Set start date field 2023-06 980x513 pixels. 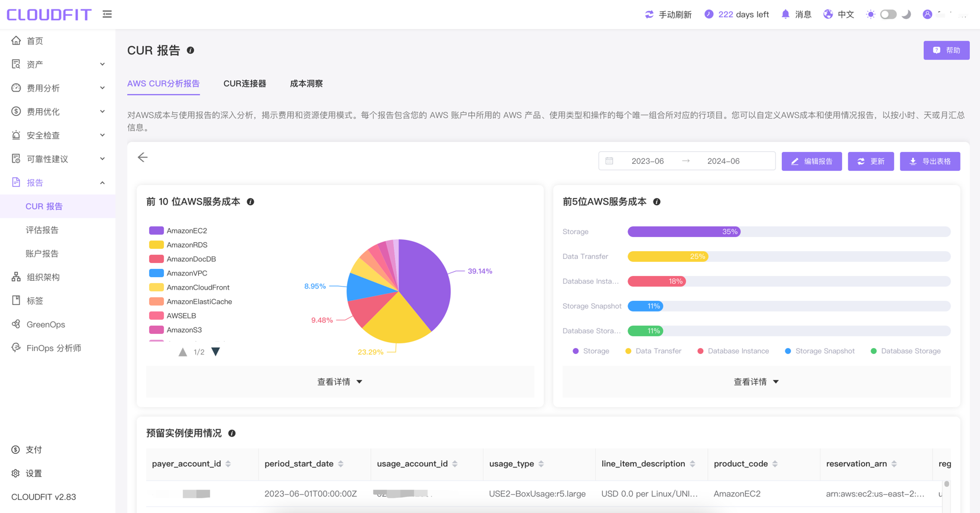[x=648, y=161]
